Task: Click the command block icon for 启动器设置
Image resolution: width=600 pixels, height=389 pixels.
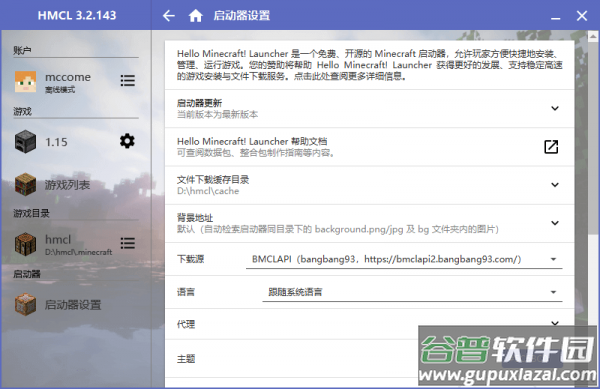Action: (25, 304)
